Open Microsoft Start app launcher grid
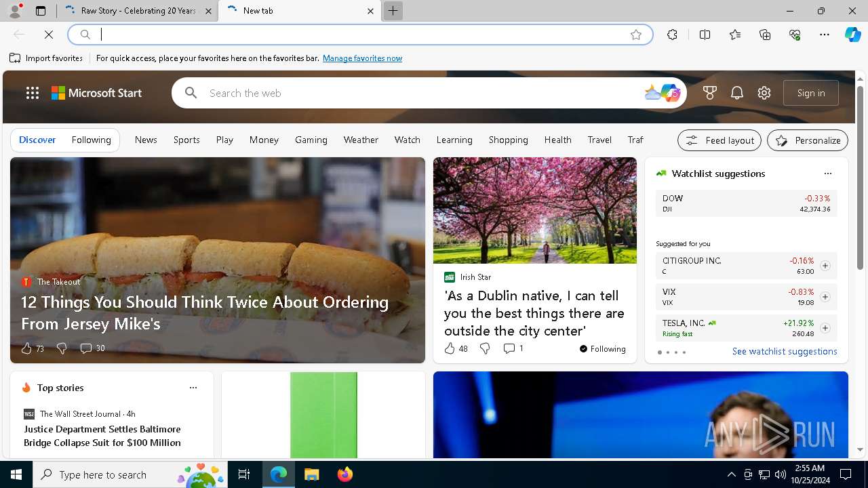 33,93
